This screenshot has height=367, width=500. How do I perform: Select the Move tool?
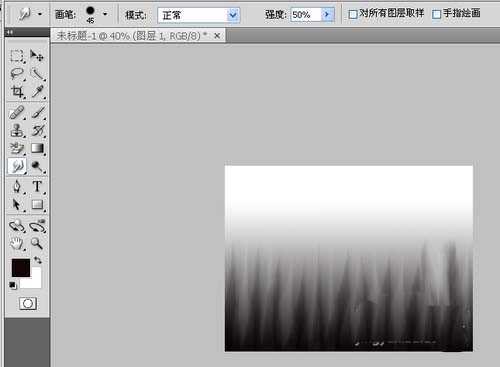pos(37,56)
